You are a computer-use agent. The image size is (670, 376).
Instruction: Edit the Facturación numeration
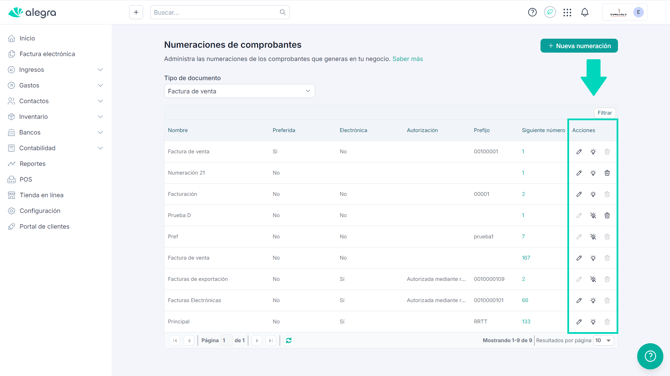[579, 194]
